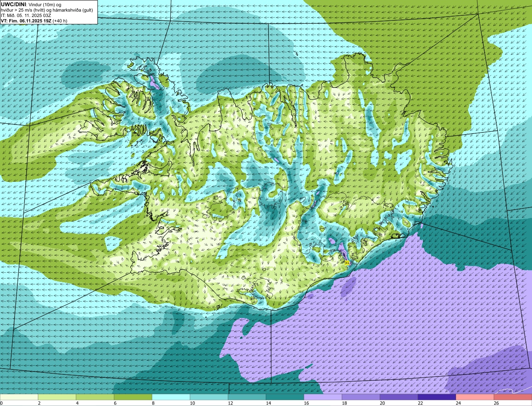Click the 14–16 m/s dark teal swatch
Image resolution: width=532 pixels, height=406 pixels.
pos(285,397)
